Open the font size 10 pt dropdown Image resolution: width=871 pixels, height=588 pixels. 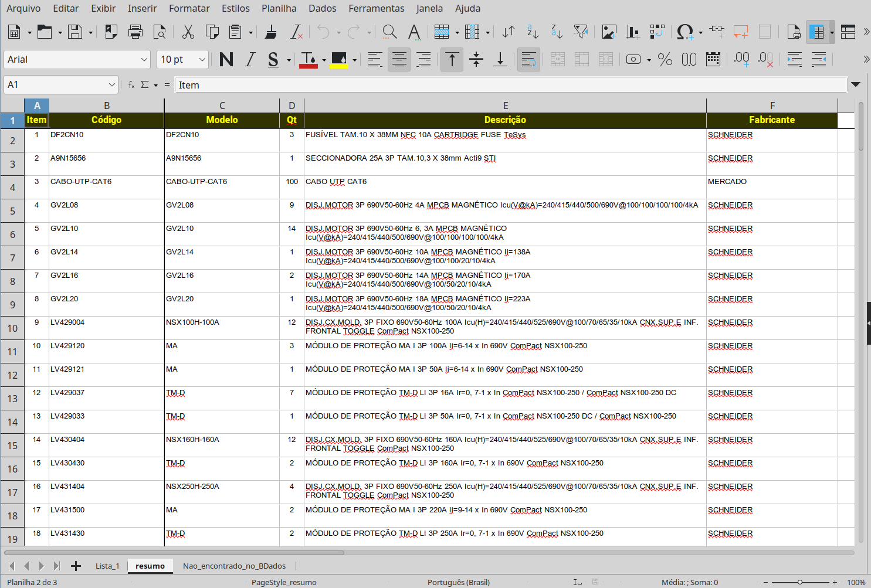202,59
